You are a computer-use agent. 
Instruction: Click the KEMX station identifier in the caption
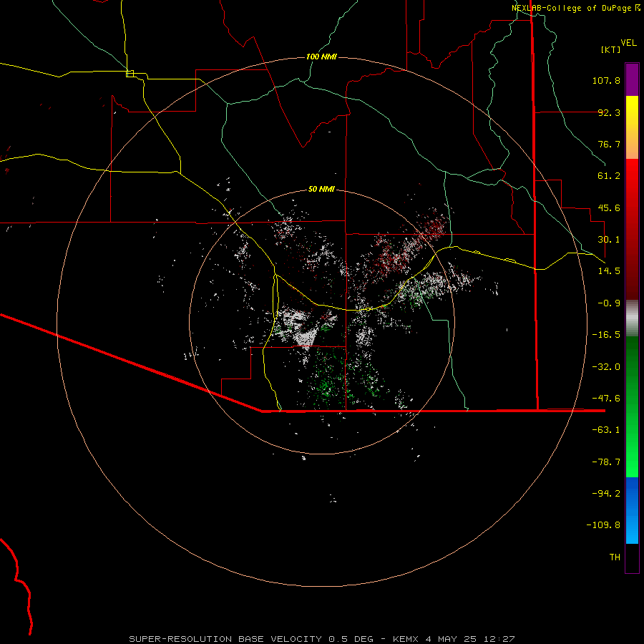tap(406, 639)
